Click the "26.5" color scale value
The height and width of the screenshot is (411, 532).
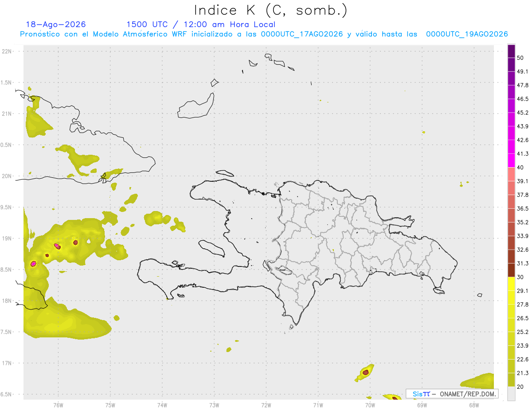[x=523, y=318]
